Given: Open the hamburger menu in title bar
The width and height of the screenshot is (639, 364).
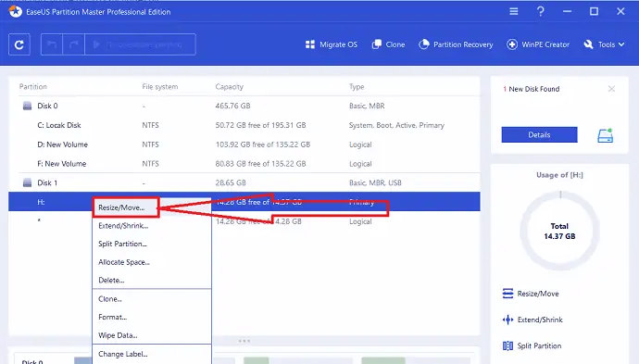Looking at the screenshot, I should coord(514,11).
